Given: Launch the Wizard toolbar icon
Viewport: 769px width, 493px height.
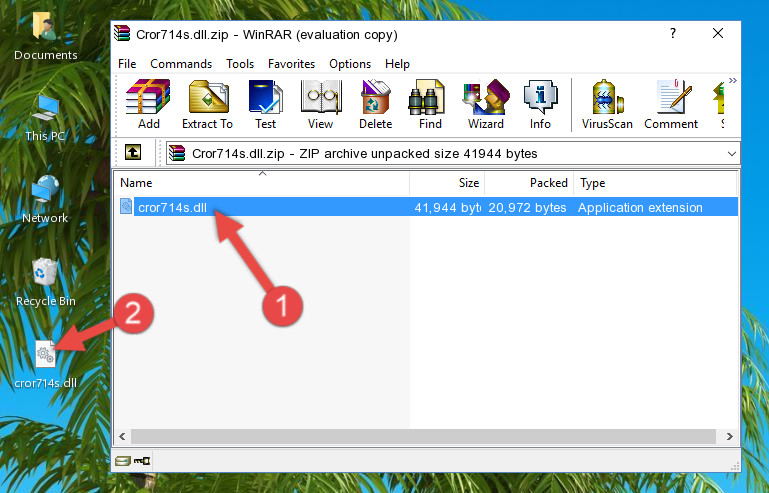Looking at the screenshot, I should pos(486,104).
